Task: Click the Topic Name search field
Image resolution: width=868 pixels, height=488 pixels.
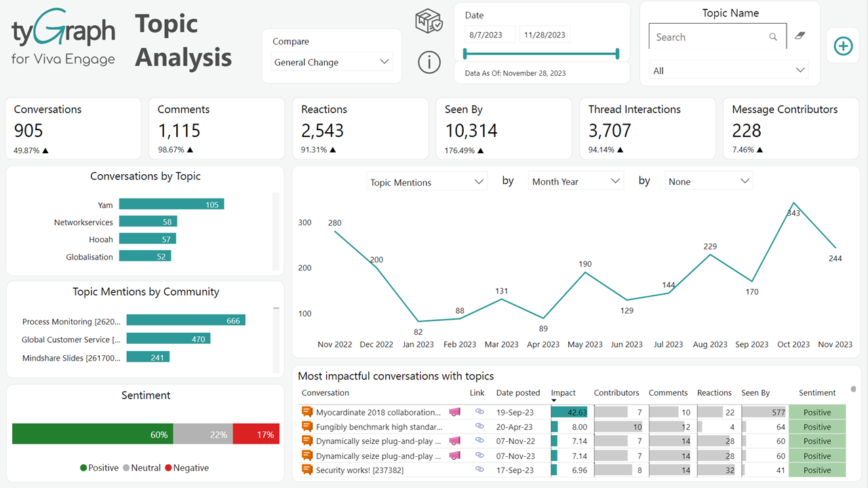Action: pos(709,37)
